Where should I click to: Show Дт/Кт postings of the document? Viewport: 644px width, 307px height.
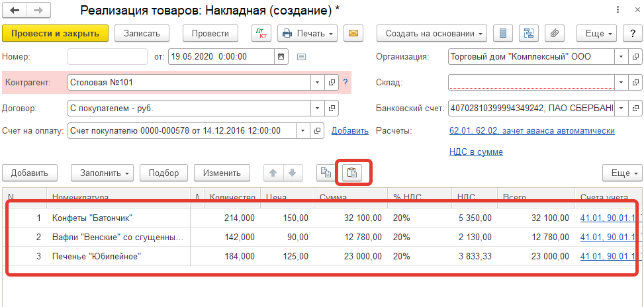[261, 34]
